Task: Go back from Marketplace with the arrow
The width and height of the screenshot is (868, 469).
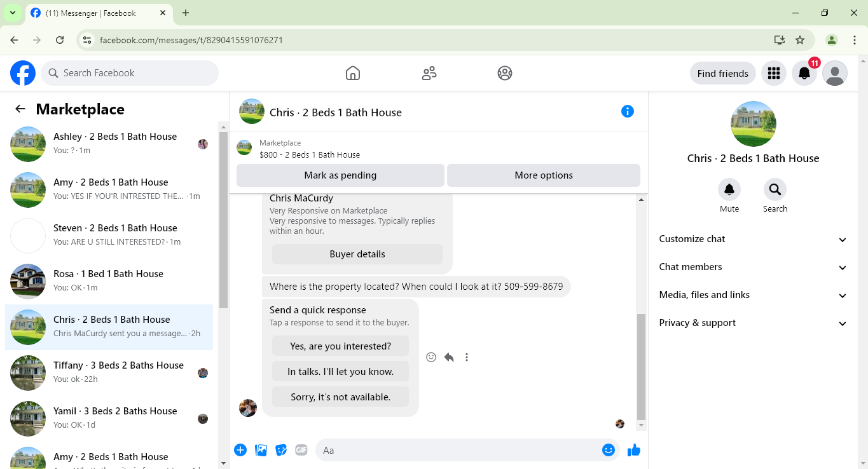Action: (20, 109)
